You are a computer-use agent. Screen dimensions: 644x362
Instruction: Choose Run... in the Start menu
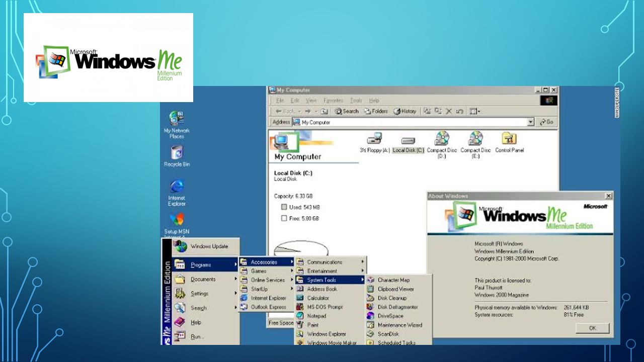pyautogui.click(x=205, y=337)
